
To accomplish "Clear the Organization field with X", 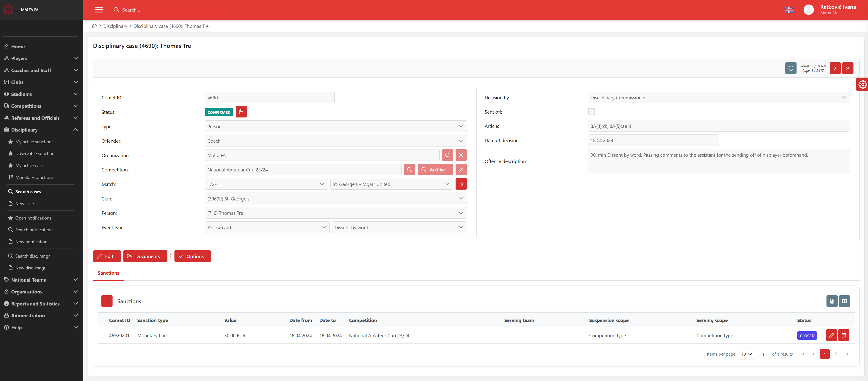I will tap(461, 155).
